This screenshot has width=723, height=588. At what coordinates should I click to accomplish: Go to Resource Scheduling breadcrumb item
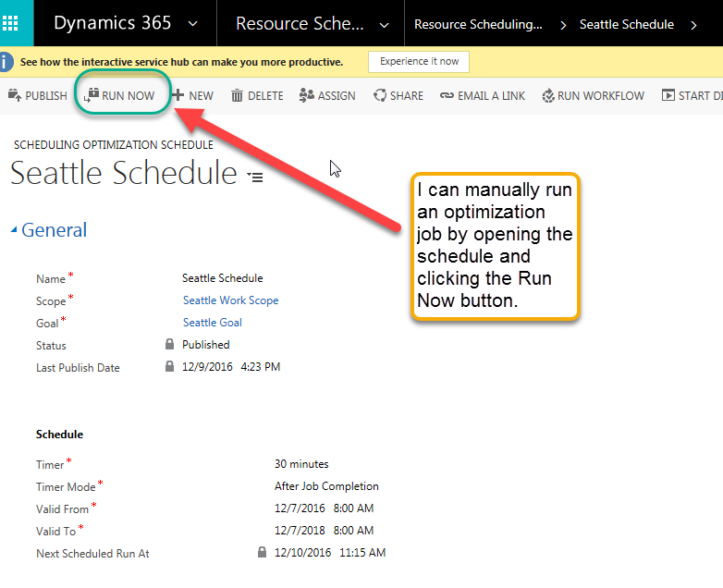click(478, 24)
